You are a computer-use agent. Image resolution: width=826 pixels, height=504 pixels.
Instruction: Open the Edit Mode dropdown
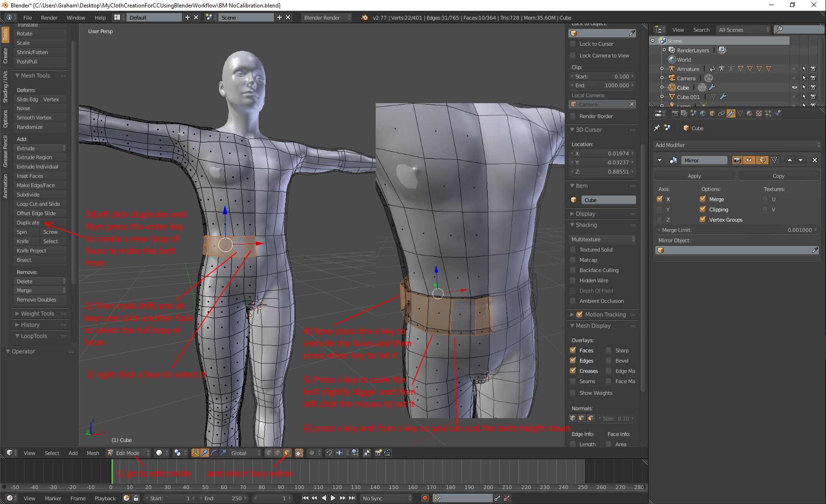click(128, 453)
